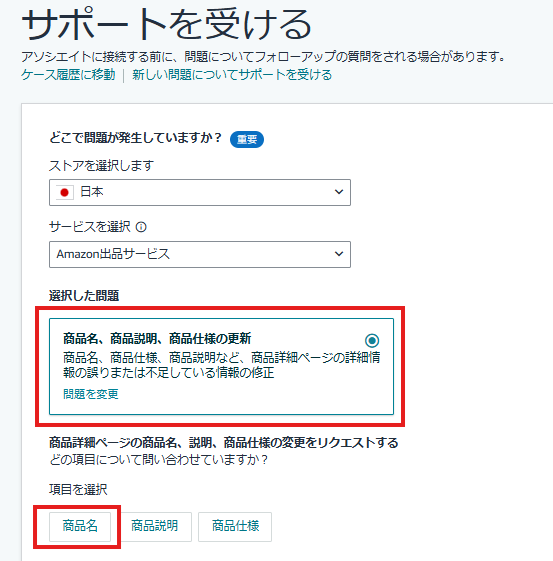Go to ケース履歴に移動 link

68,75
